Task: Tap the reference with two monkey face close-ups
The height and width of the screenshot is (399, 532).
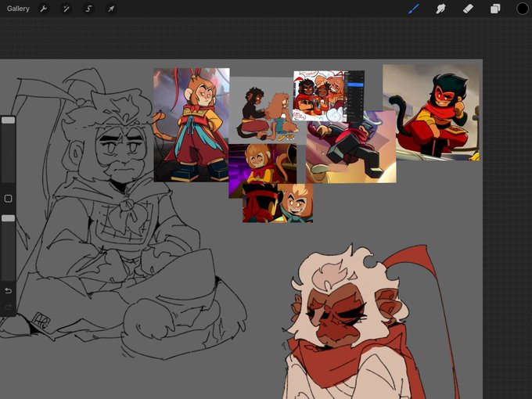Action: (x=278, y=203)
